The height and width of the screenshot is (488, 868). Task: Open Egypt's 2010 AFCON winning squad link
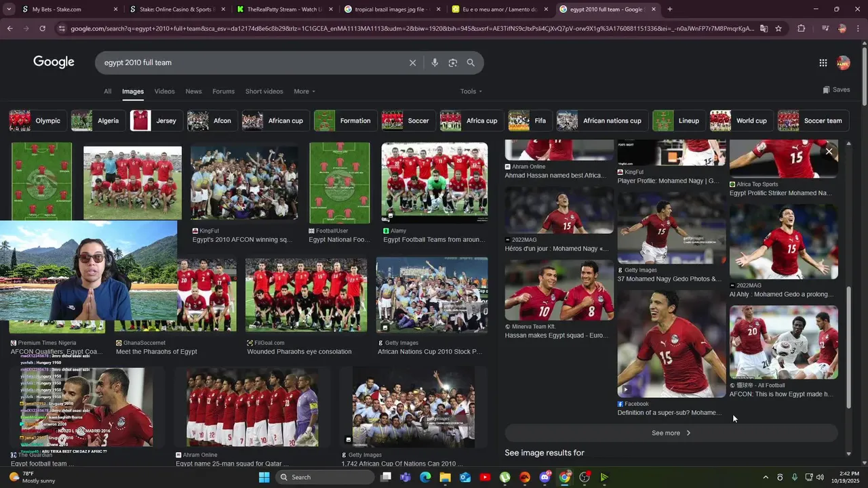click(242, 239)
